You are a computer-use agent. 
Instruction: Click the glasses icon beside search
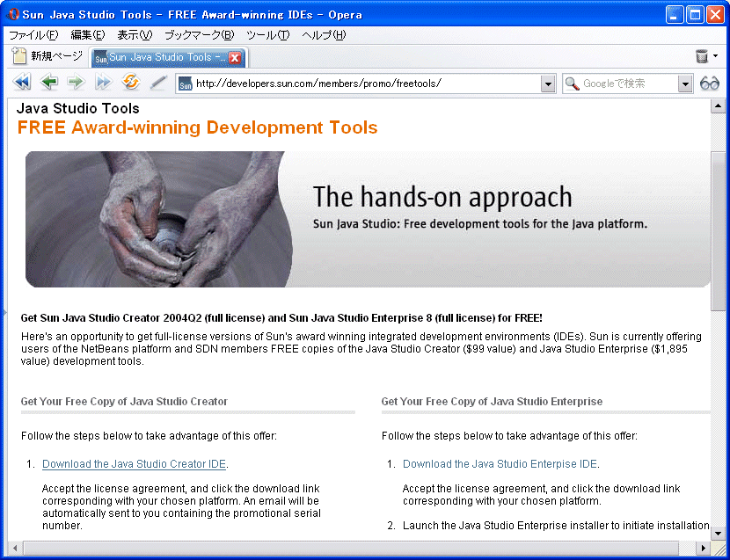pyautogui.click(x=710, y=84)
